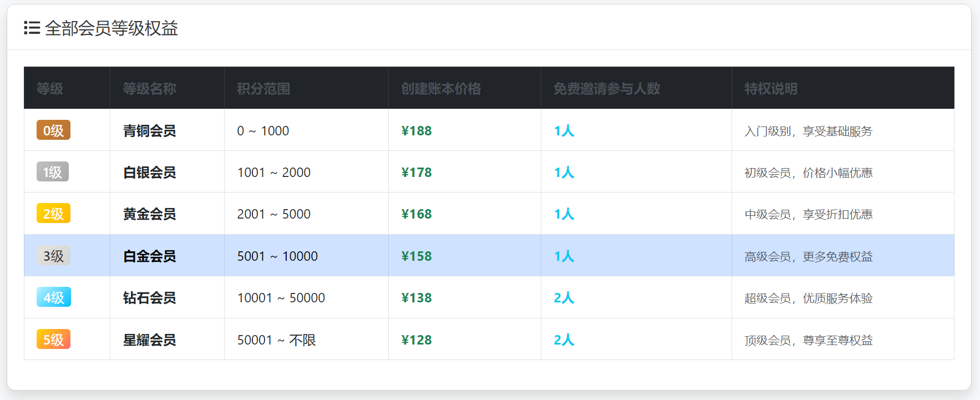The image size is (980, 400).
Task: Select the 白银会员 level name
Action: click(x=149, y=173)
